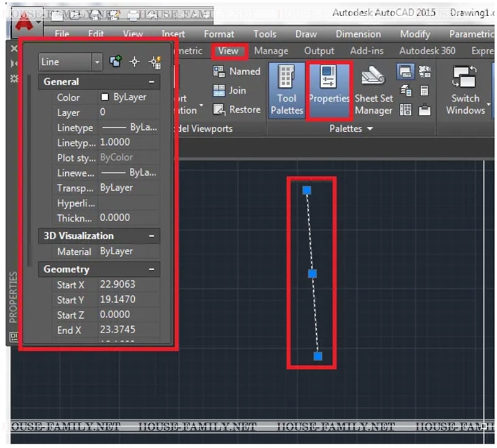Viewport: 497px width, 448px height.
Task: Click the Start X value 22.9063
Action: click(x=129, y=285)
